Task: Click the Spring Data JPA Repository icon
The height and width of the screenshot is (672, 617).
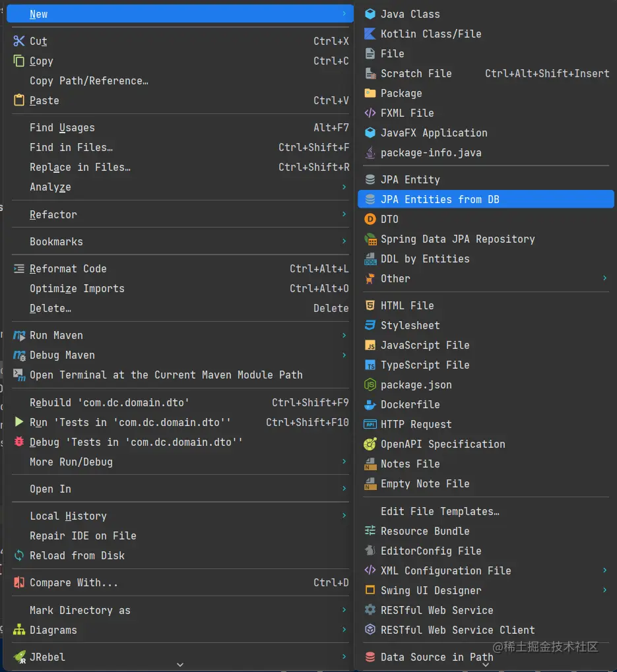Action: (370, 239)
